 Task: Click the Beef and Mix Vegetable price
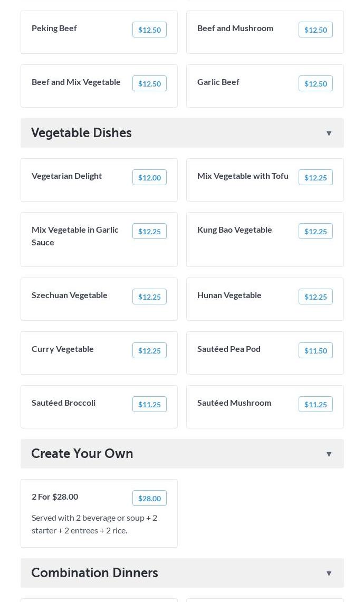pyautogui.click(x=149, y=83)
